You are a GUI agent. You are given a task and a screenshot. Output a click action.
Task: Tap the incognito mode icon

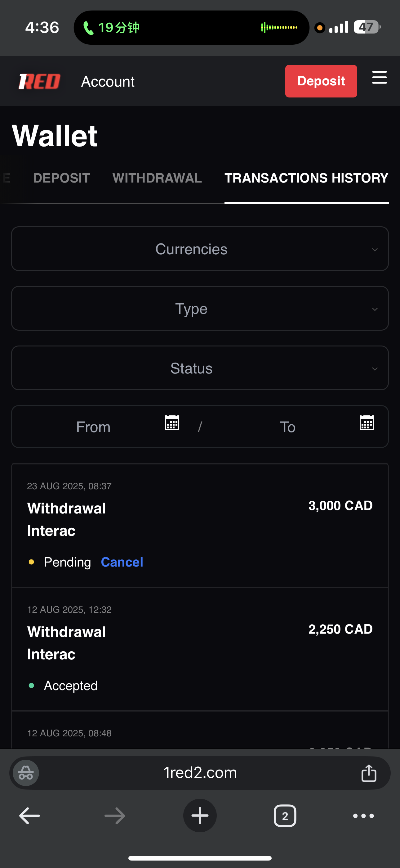coord(26,773)
